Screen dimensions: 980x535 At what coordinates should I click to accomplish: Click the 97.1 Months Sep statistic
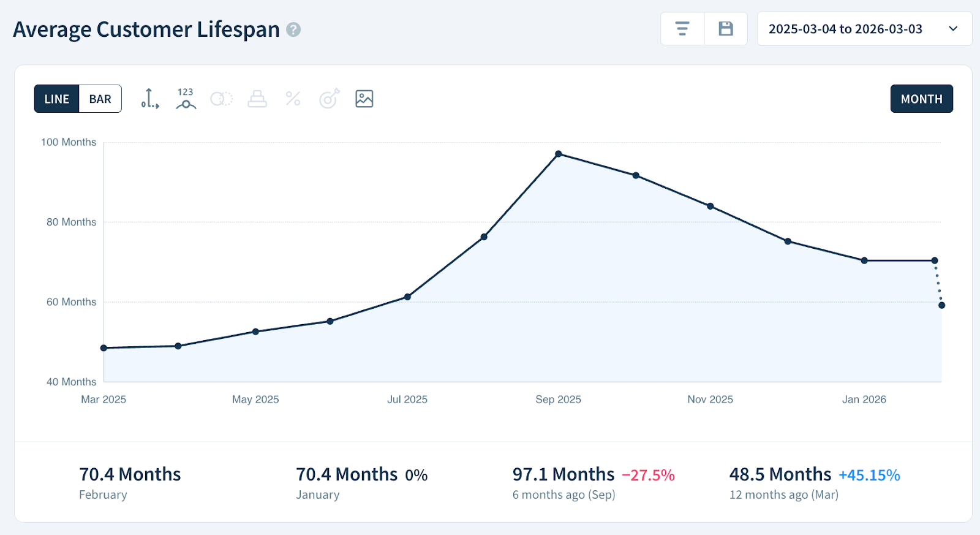point(563,474)
